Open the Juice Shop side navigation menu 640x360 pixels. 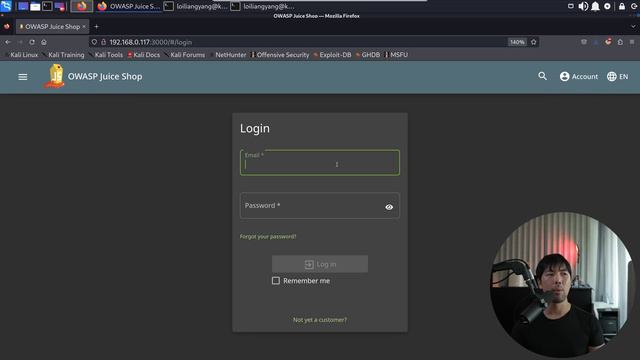[23, 77]
